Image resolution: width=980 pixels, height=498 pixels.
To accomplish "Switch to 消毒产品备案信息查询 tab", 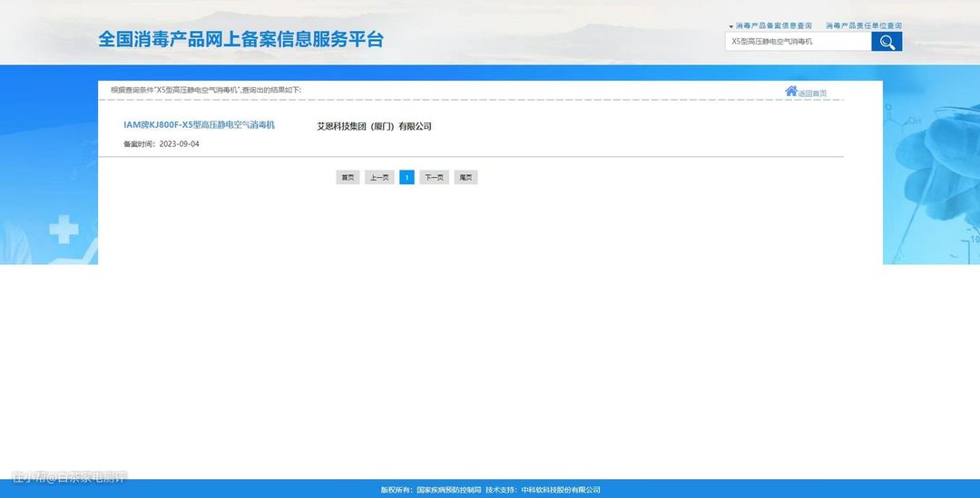I will (x=773, y=26).
